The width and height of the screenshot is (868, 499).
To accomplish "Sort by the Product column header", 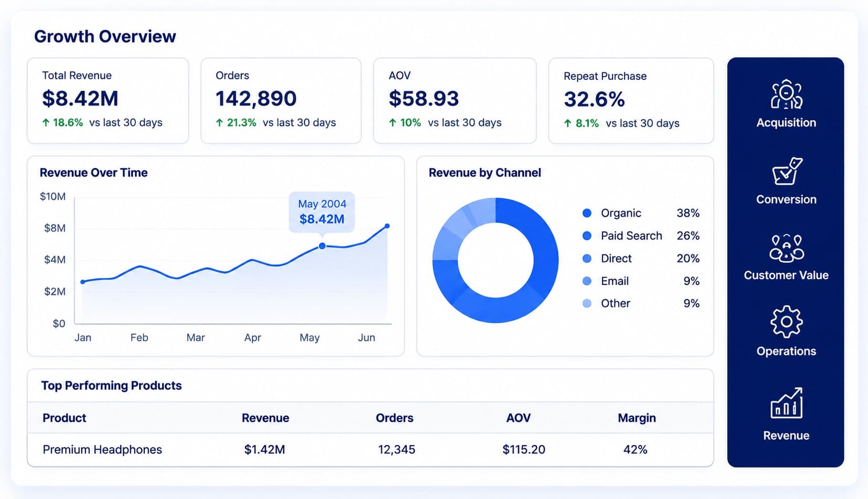I will [x=64, y=418].
